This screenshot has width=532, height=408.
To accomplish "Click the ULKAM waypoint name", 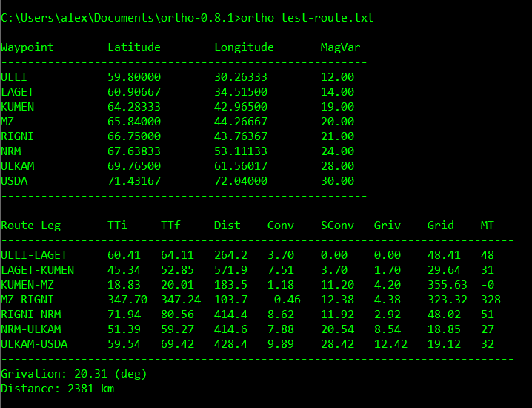I will tap(17, 166).
